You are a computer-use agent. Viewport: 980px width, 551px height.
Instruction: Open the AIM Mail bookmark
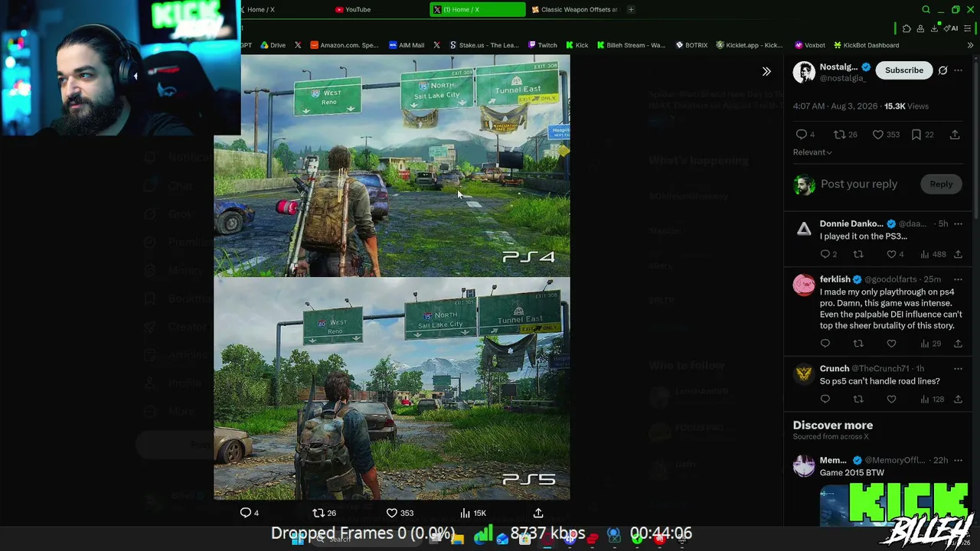point(407,45)
